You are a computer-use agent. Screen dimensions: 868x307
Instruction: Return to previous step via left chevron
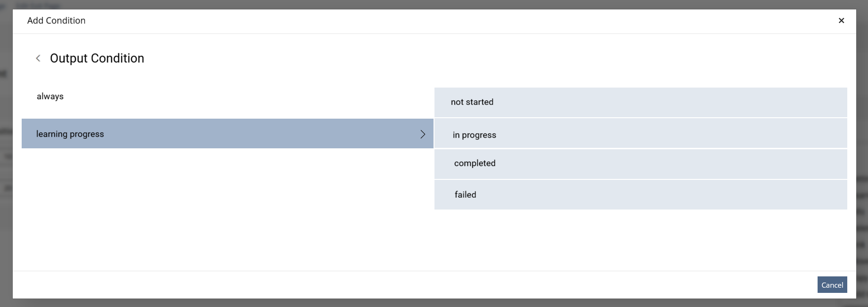[38, 58]
